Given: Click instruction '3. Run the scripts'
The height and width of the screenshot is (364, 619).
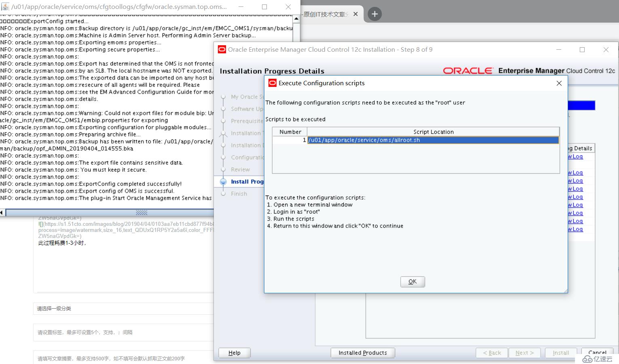Looking at the screenshot, I should [x=290, y=219].
